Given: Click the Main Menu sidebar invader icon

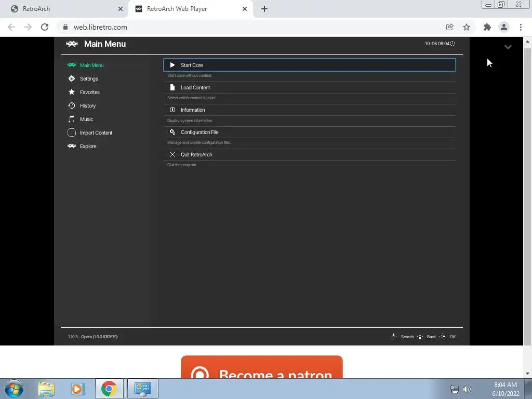Looking at the screenshot, I should [71, 65].
